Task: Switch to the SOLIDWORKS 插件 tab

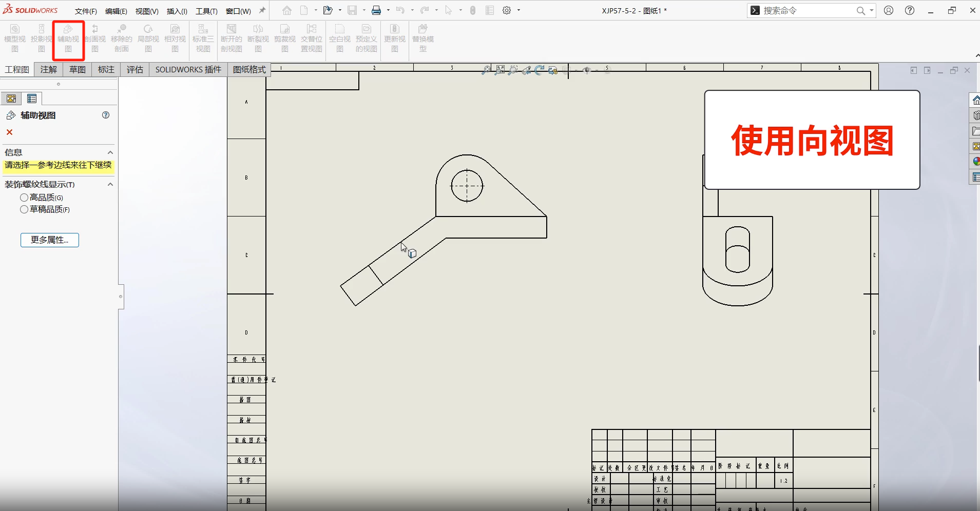Action: click(188, 70)
